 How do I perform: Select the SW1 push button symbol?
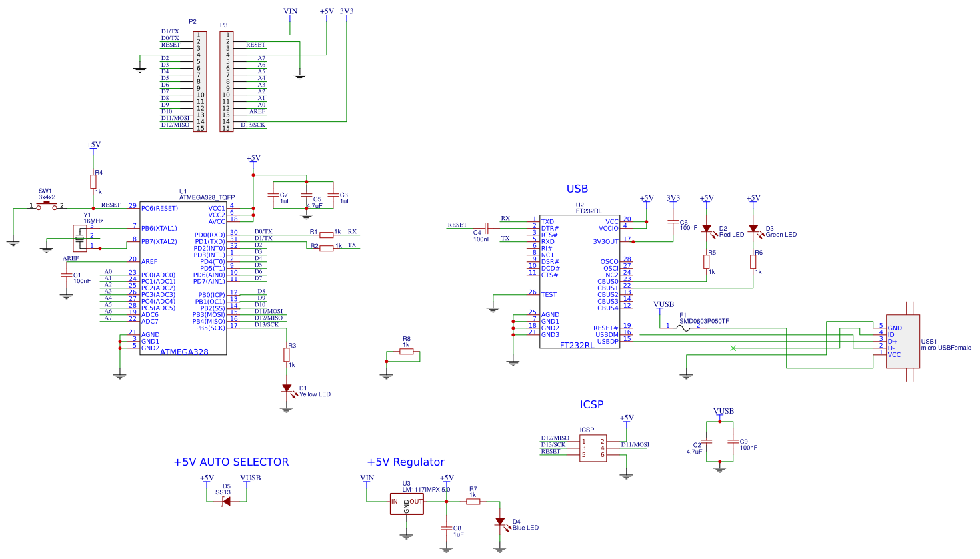point(47,205)
